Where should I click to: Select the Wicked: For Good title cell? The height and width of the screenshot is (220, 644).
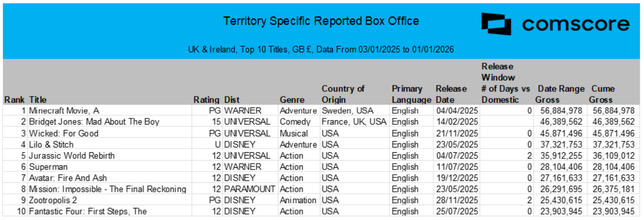[x=64, y=134]
